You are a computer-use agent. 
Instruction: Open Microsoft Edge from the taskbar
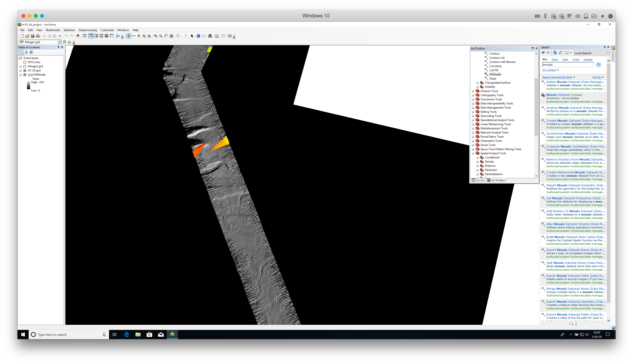(x=126, y=334)
